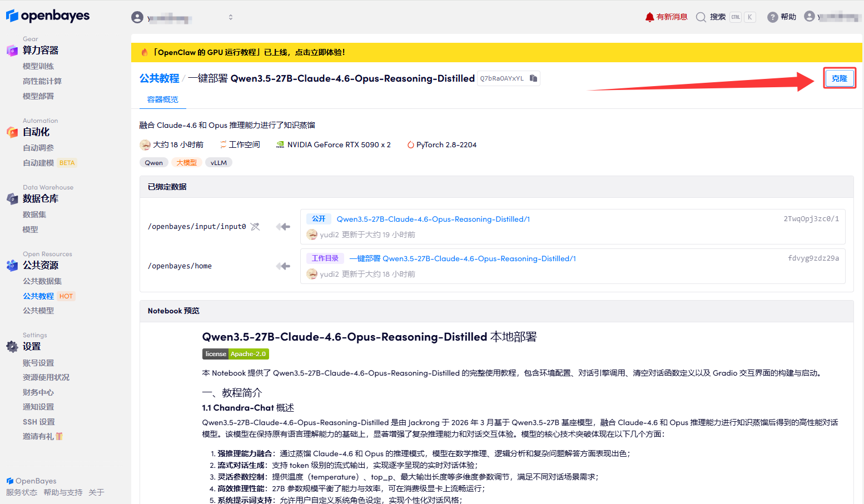Open SSH 设置 in settings
Screen dimensions: 864x504
coord(39,422)
